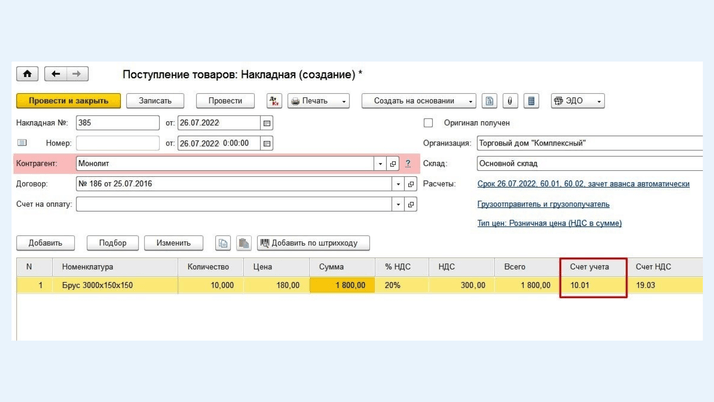Image resolution: width=714 pixels, height=402 pixels.
Task: Click the paperclip attachments icon
Action: point(510,101)
